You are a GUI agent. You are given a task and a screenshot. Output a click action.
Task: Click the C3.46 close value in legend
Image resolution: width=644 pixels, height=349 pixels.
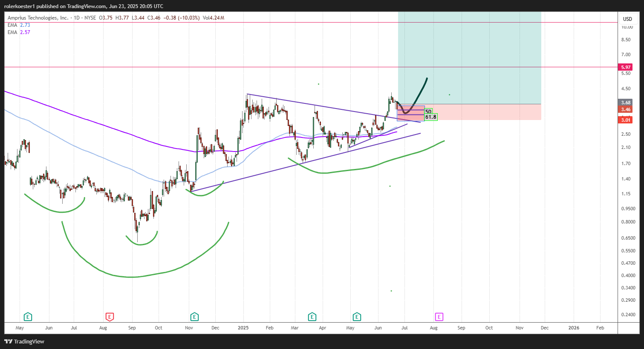(153, 18)
